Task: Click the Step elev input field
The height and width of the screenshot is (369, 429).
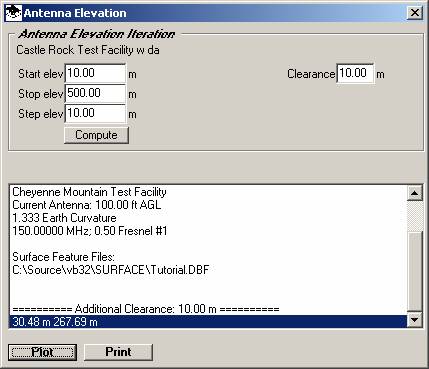Action: click(95, 113)
